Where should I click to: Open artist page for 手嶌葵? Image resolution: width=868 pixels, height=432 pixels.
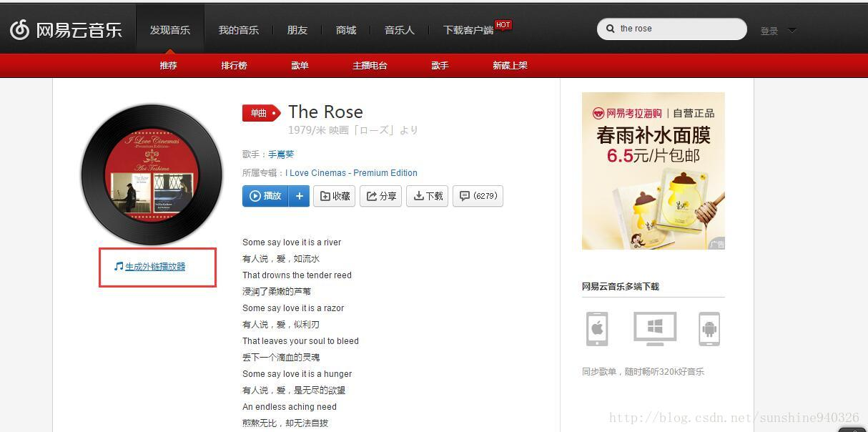[x=280, y=154]
